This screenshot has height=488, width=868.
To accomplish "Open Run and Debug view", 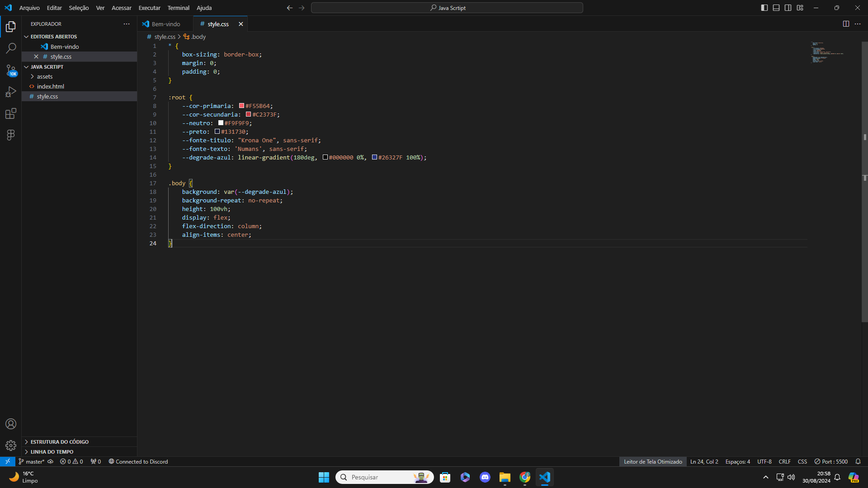I will 11,92.
